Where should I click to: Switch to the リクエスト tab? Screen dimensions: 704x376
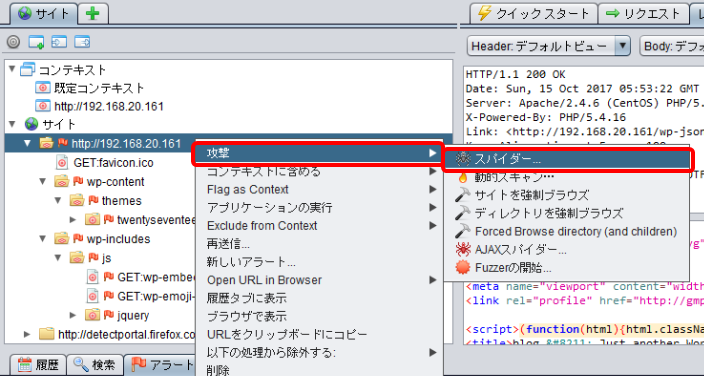coord(643,13)
